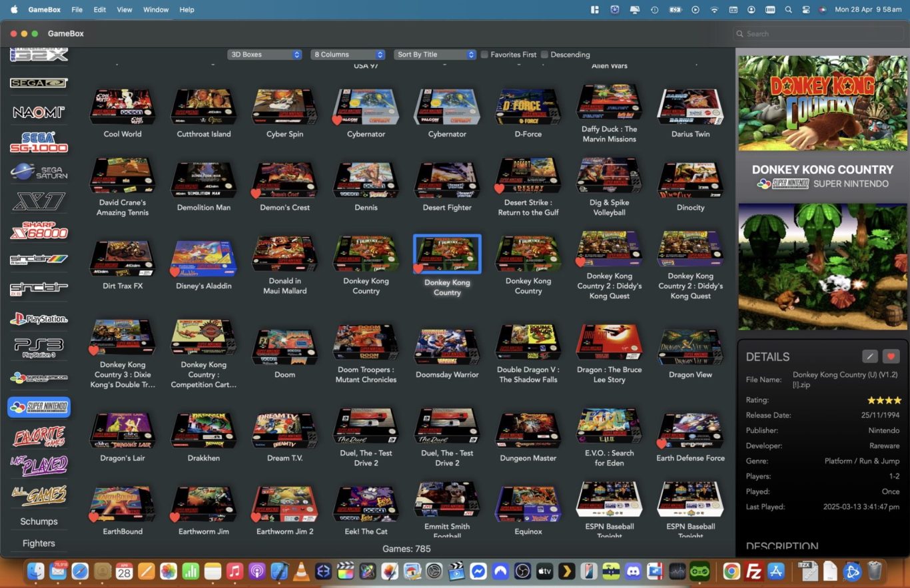Select the Sharp X68000 system logo
Image resolution: width=910 pixels, height=588 pixels.
pyautogui.click(x=39, y=230)
